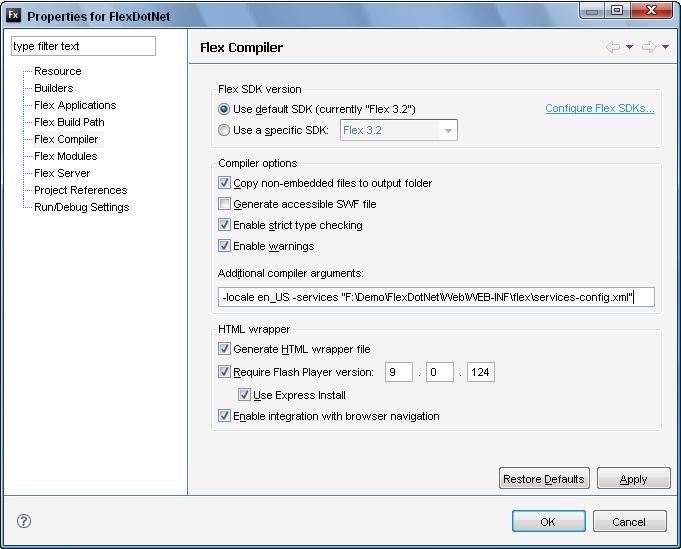
Task: Toggle 'Generate accessible SWF file' checkbox
Action: click(x=224, y=204)
